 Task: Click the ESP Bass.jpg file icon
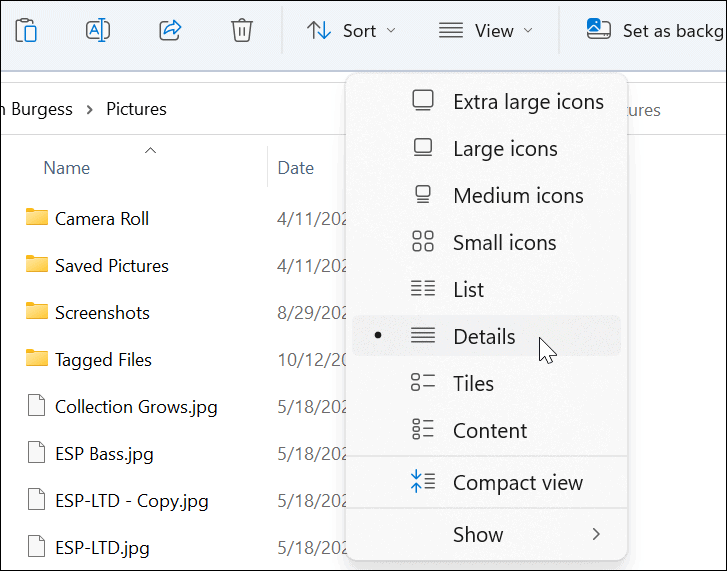coord(37,453)
